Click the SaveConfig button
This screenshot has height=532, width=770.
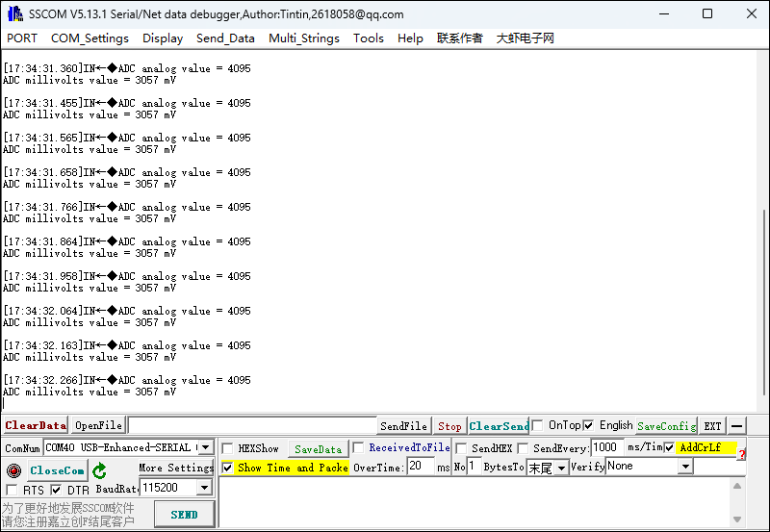pos(666,426)
